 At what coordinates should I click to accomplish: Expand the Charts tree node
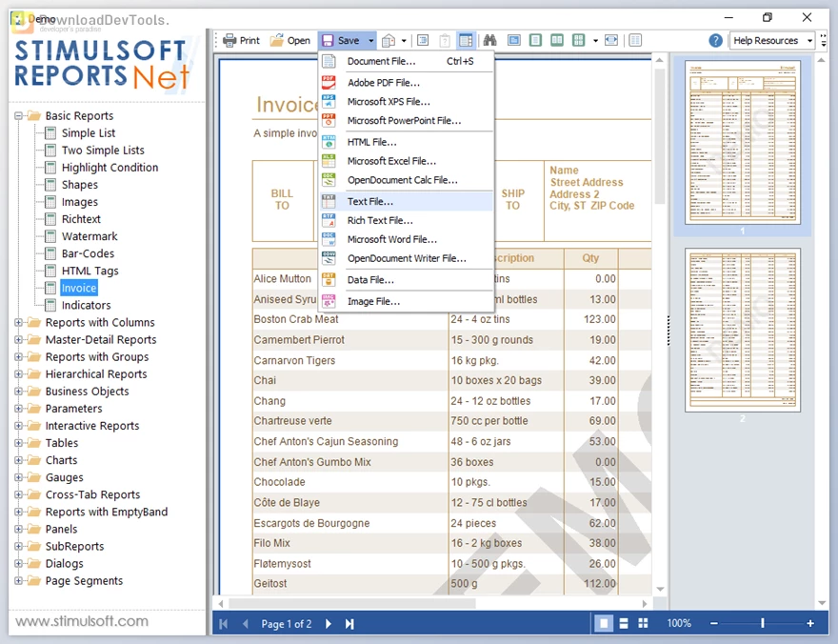19,460
